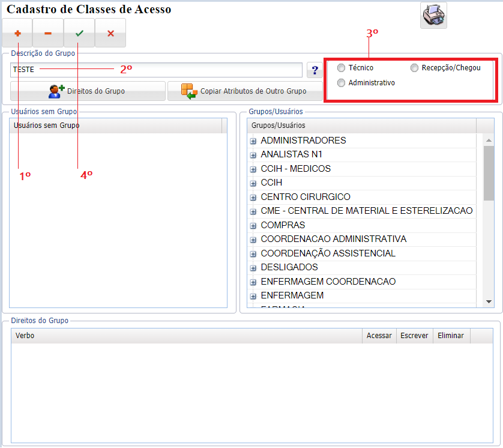Image resolution: width=503 pixels, height=448 pixels.
Task: Select the Administrativo radio option
Action: click(342, 83)
